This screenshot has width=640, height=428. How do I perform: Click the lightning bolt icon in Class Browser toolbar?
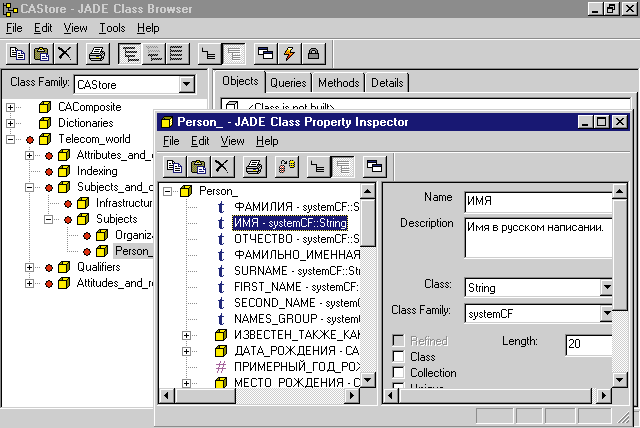click(x=289, y=54)
